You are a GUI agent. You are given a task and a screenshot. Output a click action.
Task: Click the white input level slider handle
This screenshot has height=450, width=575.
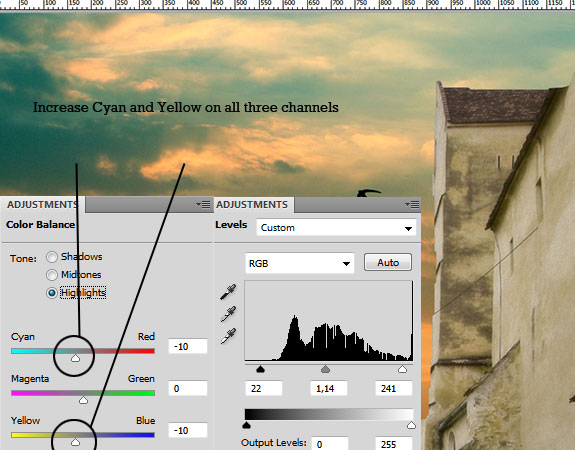tap(402, 369)
